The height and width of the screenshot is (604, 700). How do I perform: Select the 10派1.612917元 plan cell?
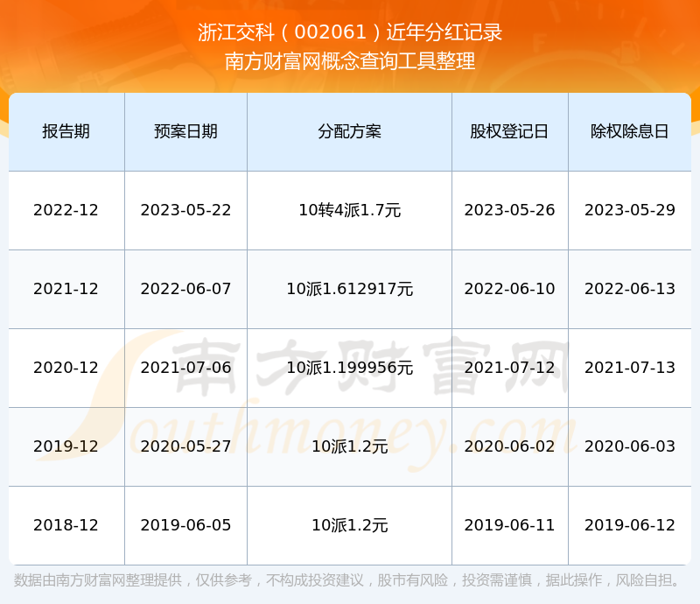349,289
